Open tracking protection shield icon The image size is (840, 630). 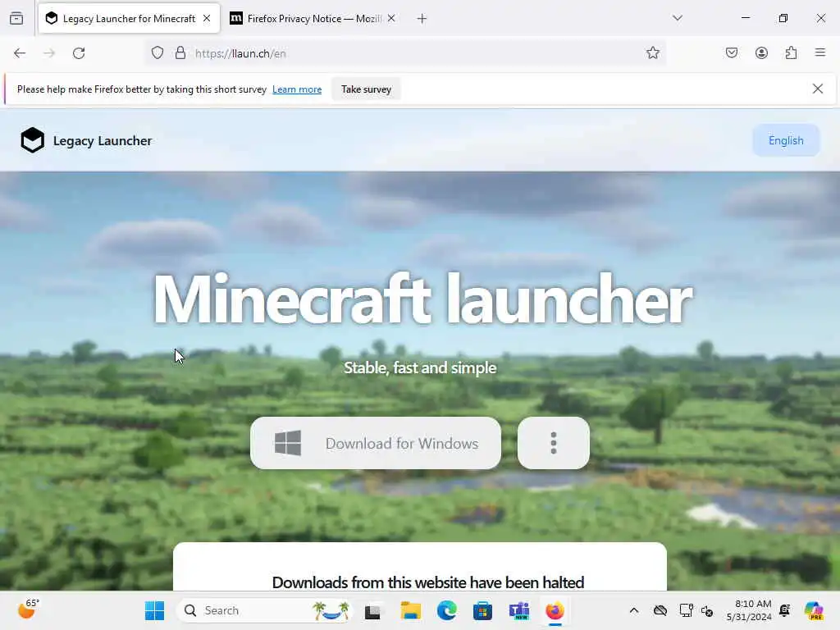pyautogui.click(x=157, y=53)
